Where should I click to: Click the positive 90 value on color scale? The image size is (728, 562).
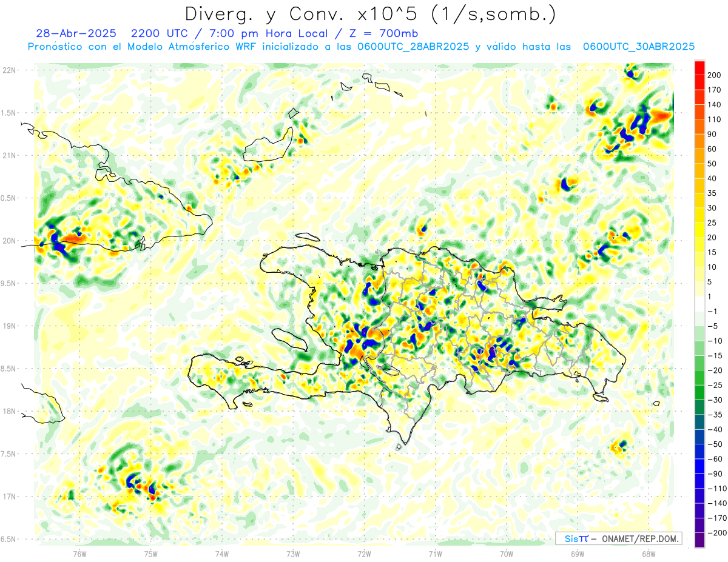pyautogui.click(x=712, y=134)
